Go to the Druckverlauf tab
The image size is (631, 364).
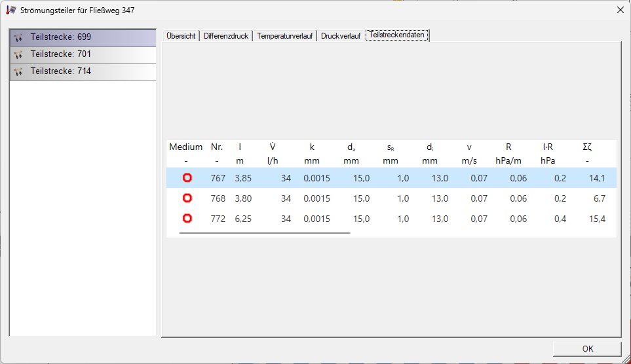click(x=341, y=36)
